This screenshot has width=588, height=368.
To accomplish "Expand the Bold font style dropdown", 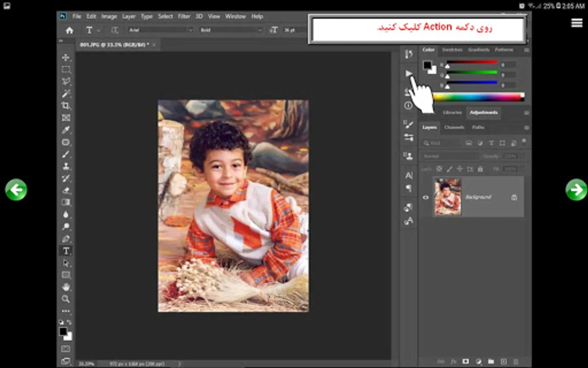I will (231, 30).
